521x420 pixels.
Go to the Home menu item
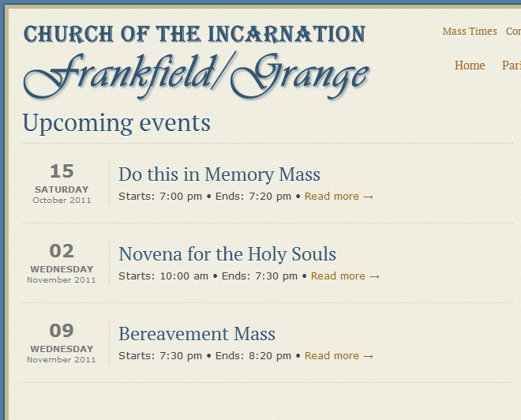pos(470,65)
